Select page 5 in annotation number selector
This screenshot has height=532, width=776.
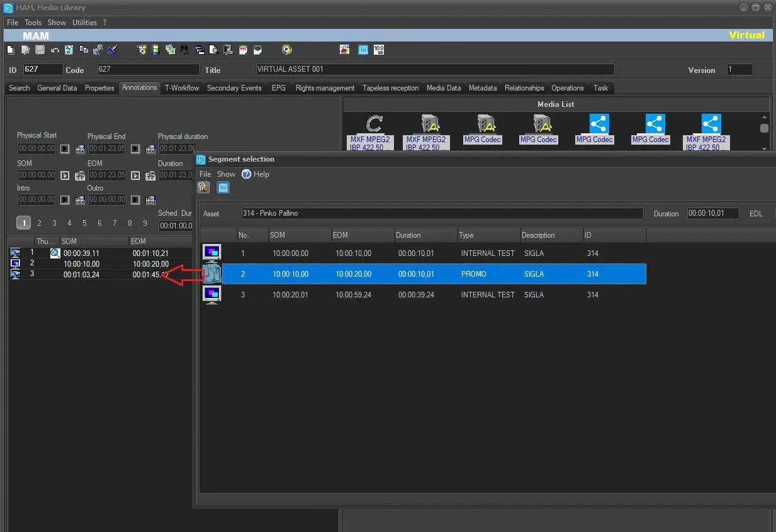coord(84,223)
